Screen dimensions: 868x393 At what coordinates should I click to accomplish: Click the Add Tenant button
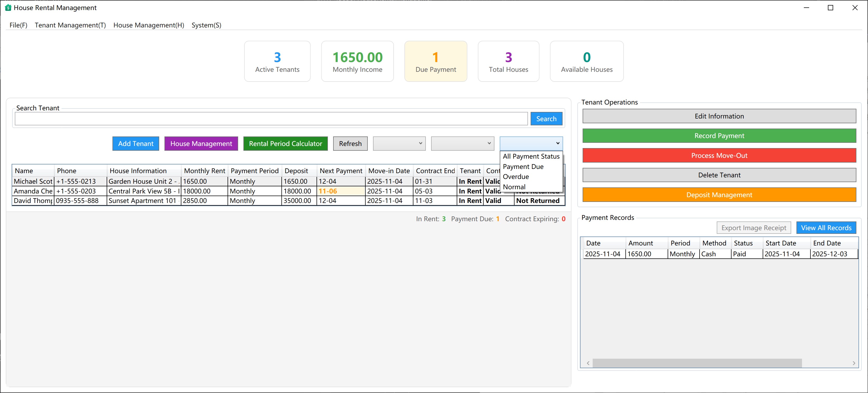[135, 144]
